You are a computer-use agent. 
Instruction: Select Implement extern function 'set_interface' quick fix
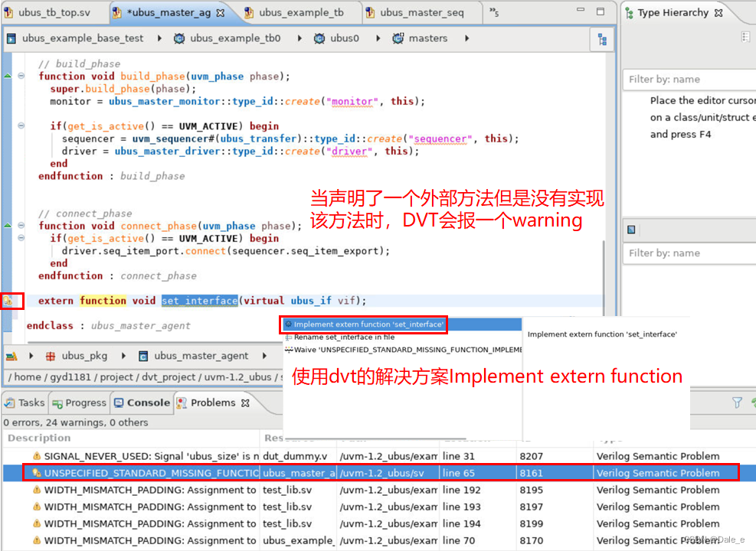[x=363, y=324]
